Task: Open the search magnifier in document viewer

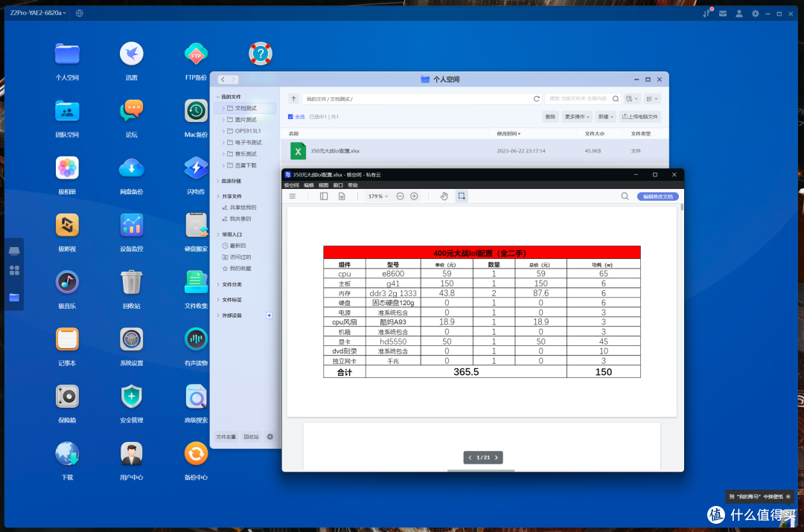Action: click(625, 196)
